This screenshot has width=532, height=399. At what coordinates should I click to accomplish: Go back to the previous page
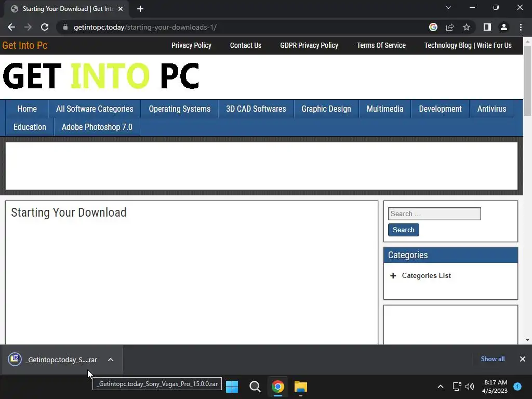[11, 27]
